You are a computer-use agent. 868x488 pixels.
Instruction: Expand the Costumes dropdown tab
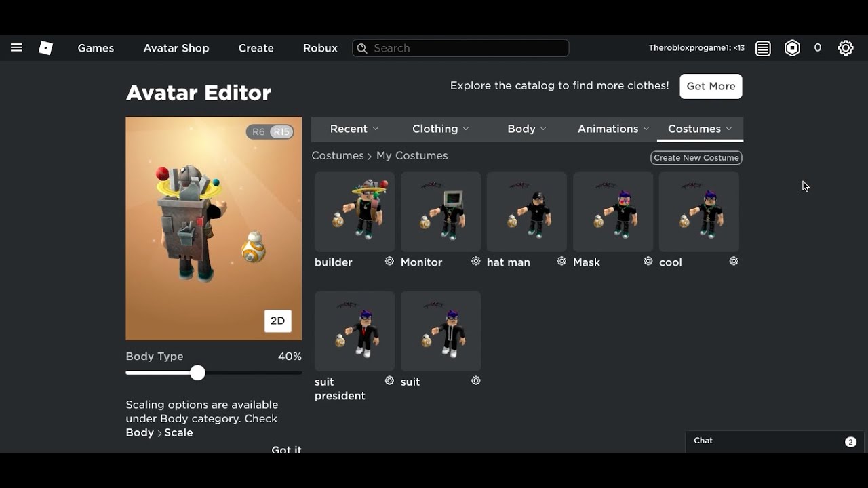click(700, 129)
